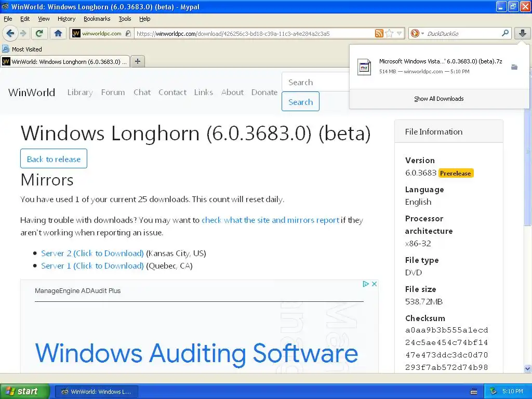Click the Windows Auditing Software ad

(196, 353)
